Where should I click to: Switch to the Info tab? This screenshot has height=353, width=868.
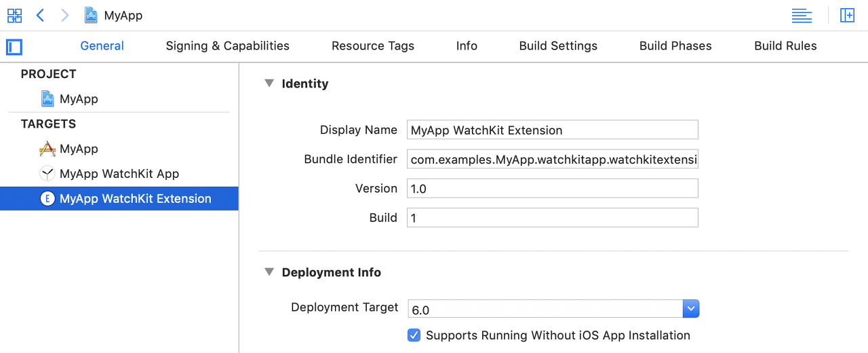(467, 46)
